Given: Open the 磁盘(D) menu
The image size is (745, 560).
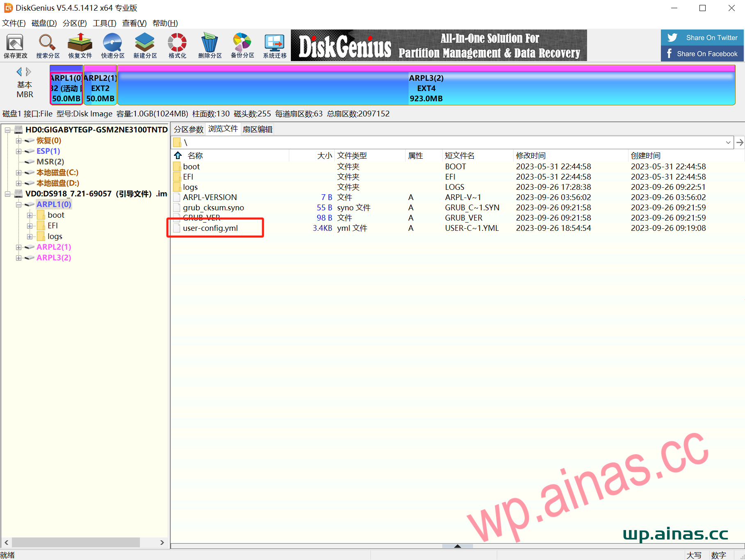Looking at the screenshot, I should pos(44,23).
